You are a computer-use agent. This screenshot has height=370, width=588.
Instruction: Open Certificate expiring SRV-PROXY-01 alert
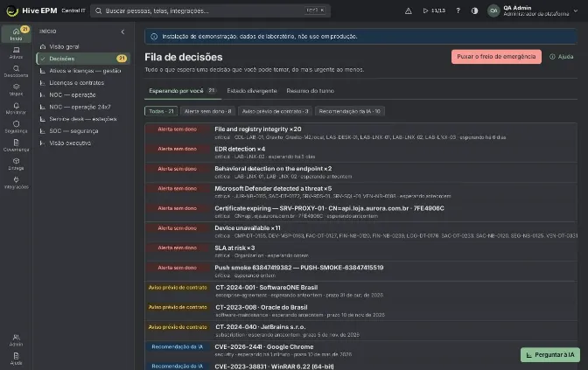tap(360, 212)
